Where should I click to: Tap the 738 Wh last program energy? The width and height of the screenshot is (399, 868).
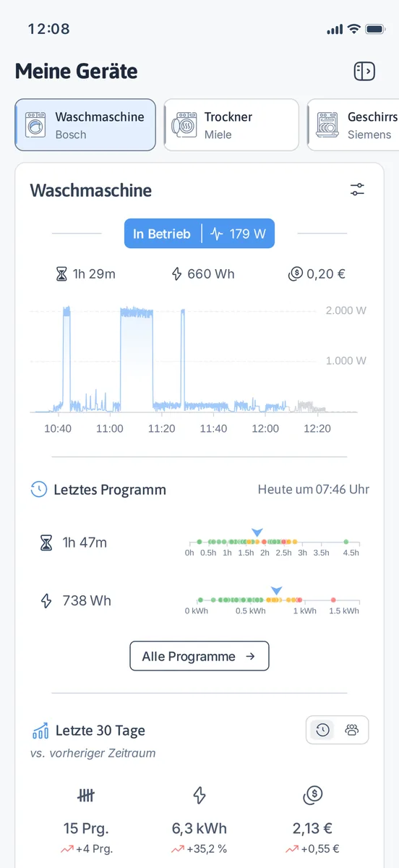pos(87,600)
